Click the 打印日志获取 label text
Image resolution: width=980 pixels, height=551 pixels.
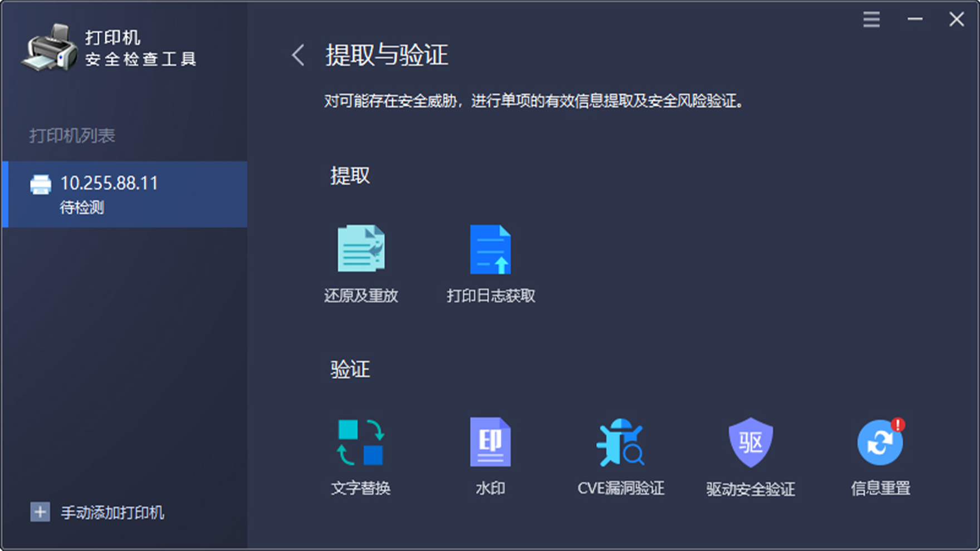491,296
